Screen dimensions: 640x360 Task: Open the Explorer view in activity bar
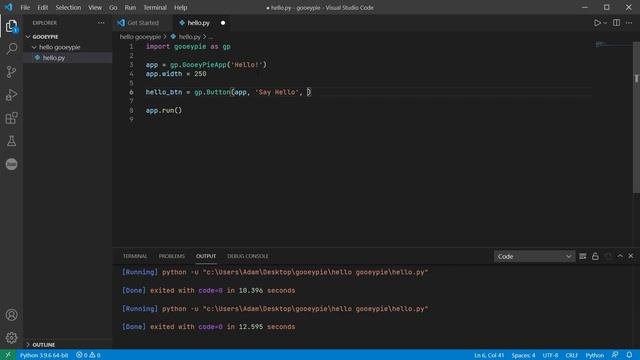pos(11,26)
